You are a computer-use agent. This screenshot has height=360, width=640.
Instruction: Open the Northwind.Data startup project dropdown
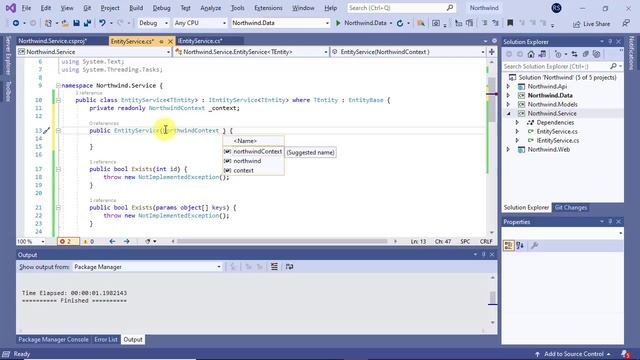280,23
